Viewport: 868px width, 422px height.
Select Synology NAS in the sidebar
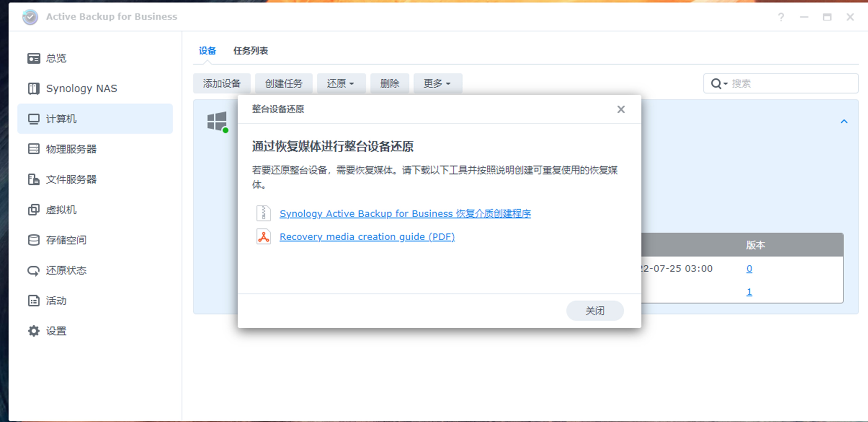pyautogui.click(x=81, y=88)
